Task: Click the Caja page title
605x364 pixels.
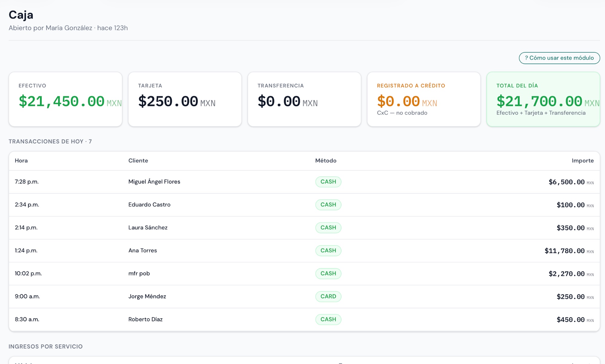Action: 21,15
